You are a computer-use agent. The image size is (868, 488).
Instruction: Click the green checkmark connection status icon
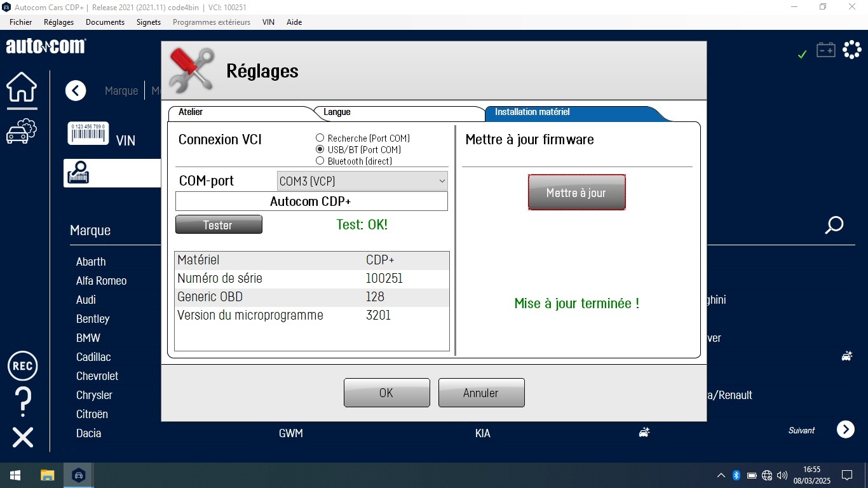(802, 55)
